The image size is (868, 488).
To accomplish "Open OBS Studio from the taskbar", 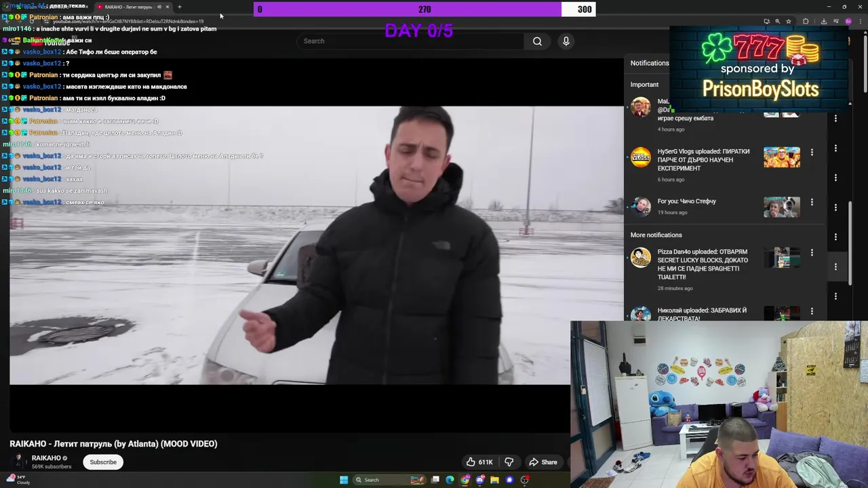I will 525,480.
